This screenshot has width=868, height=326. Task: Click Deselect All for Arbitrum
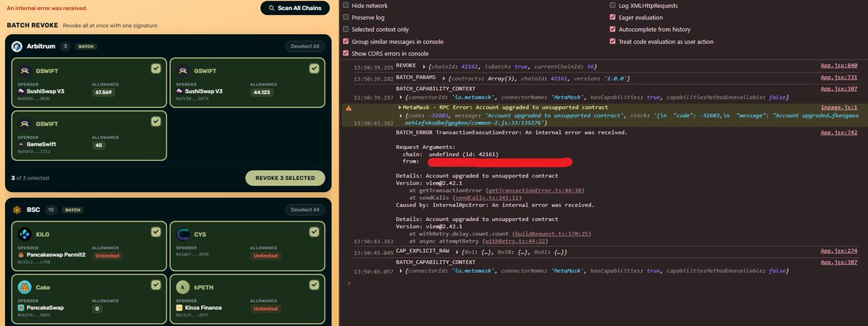[x=305, y=46]
